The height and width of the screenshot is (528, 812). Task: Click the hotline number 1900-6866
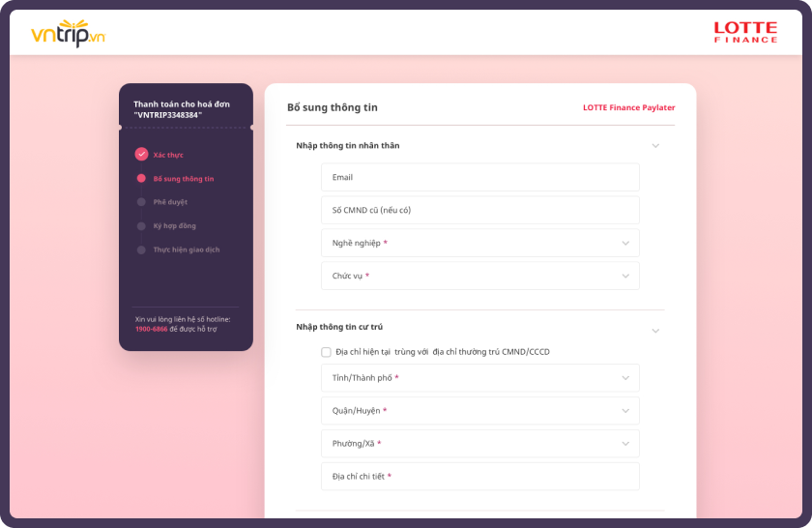pyautogui.click(x=151, y=329)
